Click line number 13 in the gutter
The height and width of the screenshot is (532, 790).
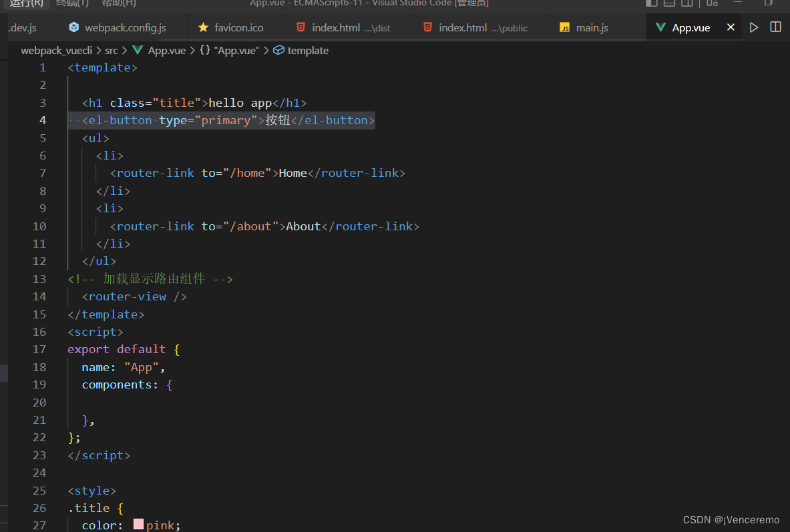click(39, 278)
